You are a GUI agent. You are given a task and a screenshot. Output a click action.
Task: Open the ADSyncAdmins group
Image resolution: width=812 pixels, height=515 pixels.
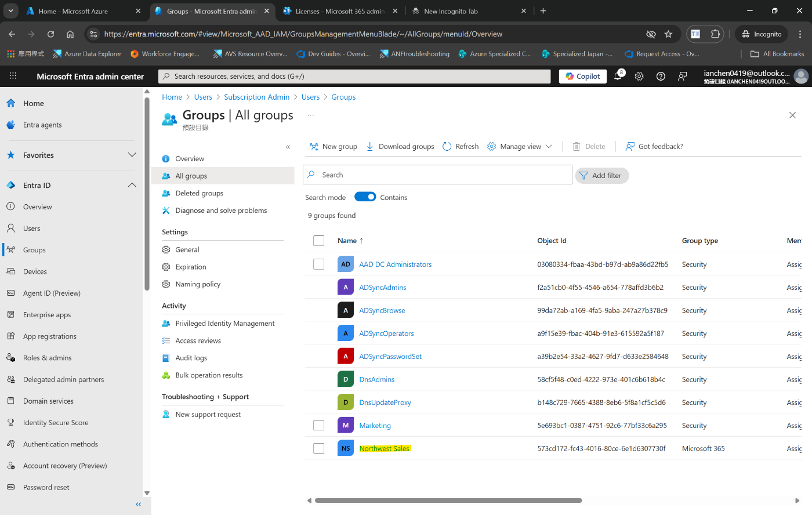[x=382, y=287]
